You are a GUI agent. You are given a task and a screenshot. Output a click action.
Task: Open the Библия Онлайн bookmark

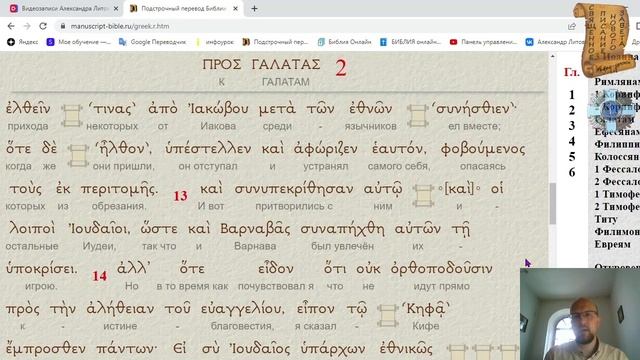344,42
